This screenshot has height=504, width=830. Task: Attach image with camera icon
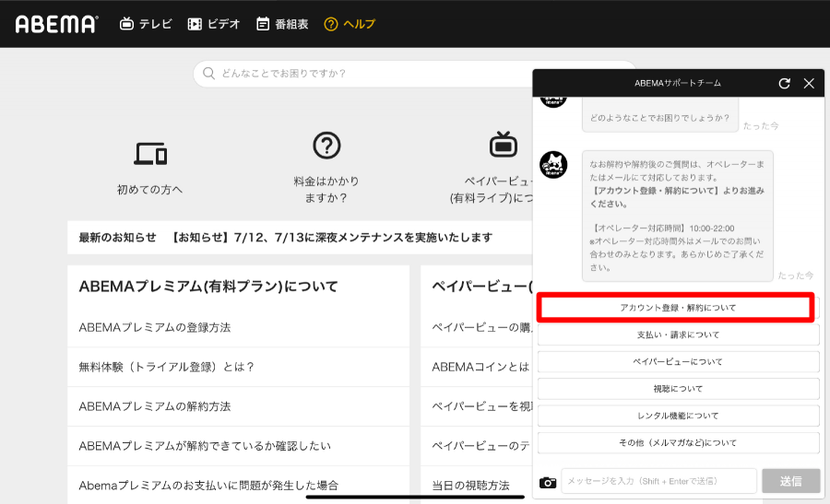[548, 482]
